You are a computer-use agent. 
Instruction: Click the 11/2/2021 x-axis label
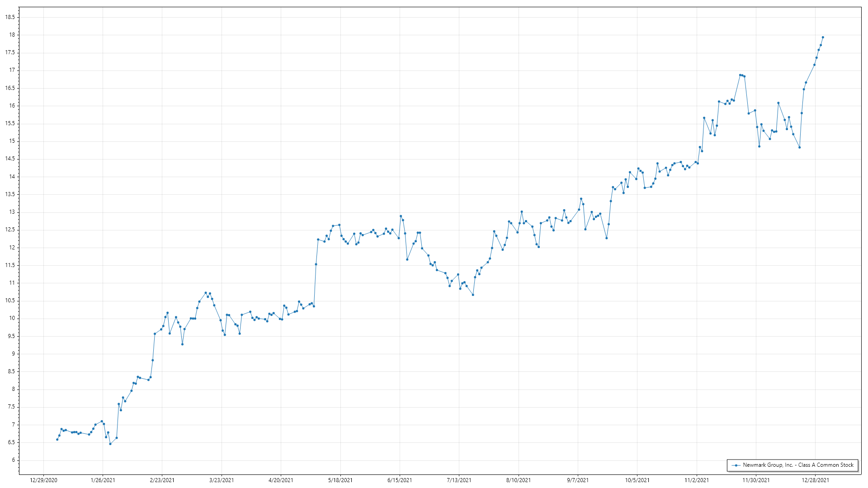click(x=697, y=480)
